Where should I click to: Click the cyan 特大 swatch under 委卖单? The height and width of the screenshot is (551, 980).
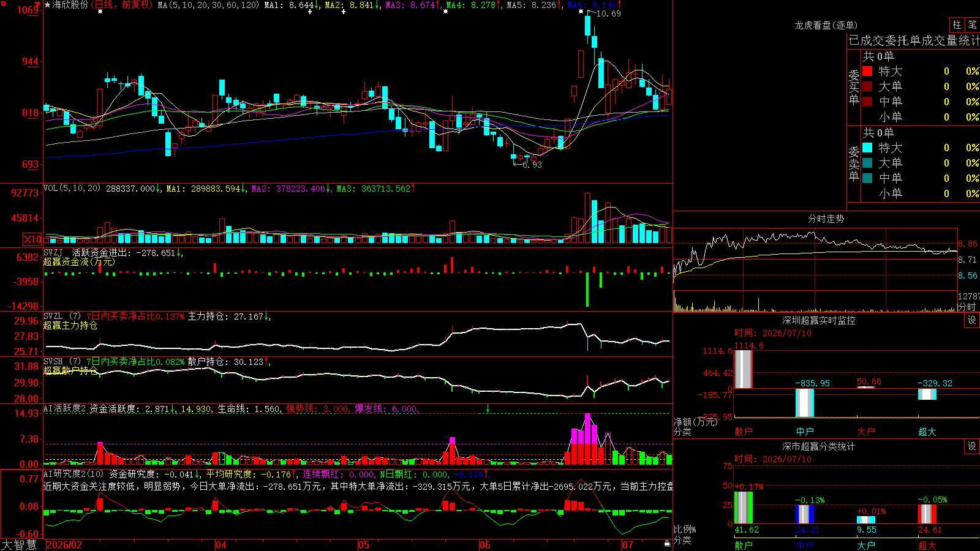(867, 148)
